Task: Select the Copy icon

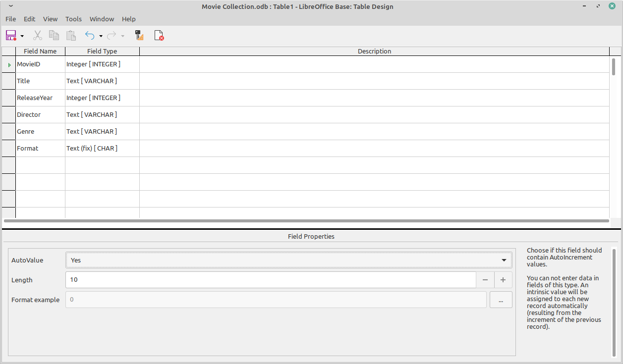Action: [54, 35]
